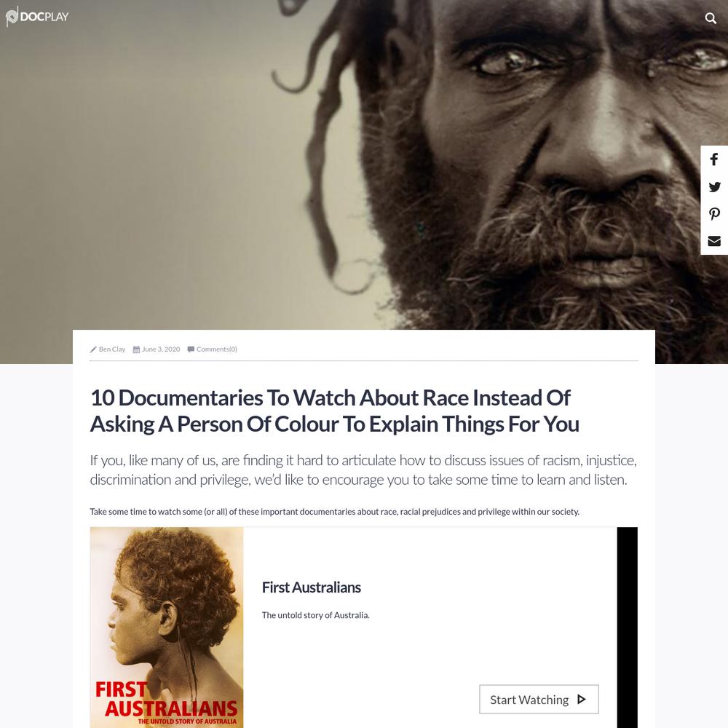Click the First Australians title
This screenshot has height=728, width=728.
point(311,587)
